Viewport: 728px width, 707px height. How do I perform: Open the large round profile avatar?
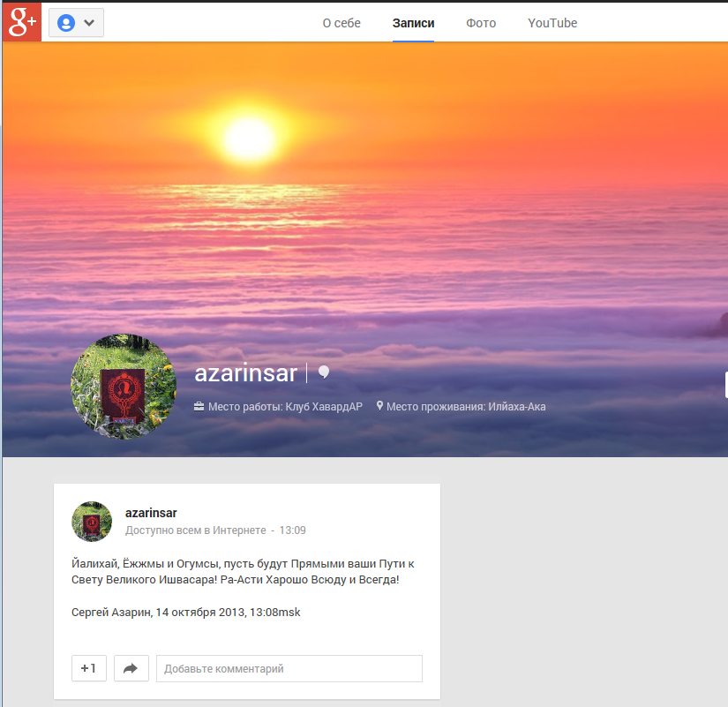(x=123, y=386)
